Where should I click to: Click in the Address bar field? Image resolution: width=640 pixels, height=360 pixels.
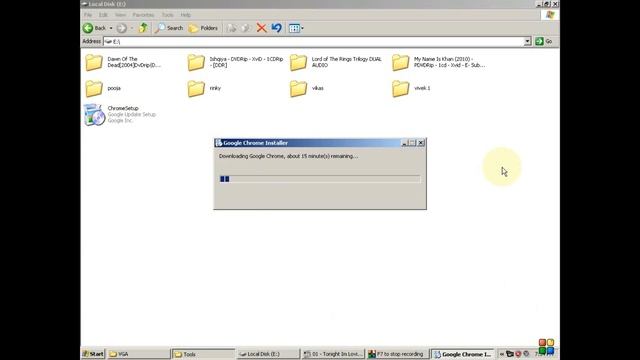[x=313, y=41]
